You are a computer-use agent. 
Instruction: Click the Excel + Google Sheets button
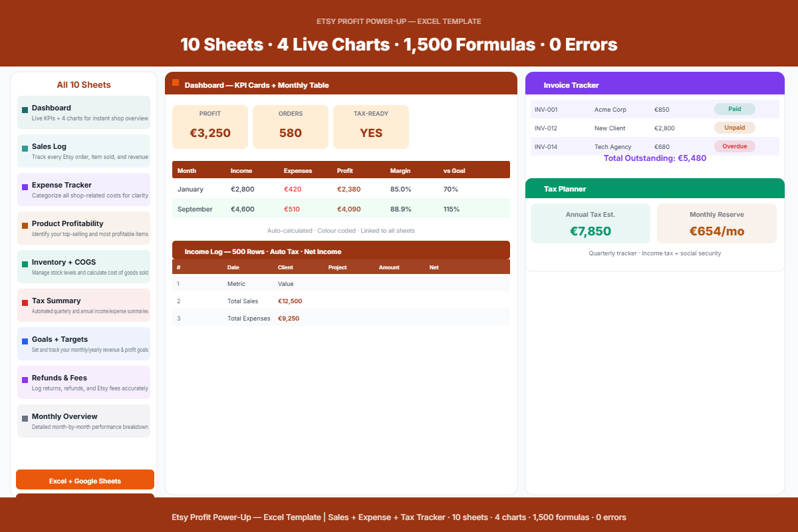point(84,479)
